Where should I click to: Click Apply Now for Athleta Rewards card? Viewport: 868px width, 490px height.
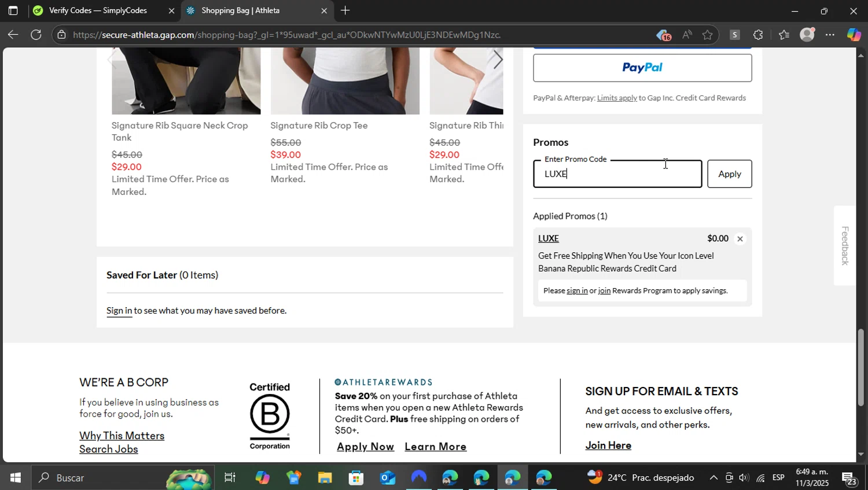click(365, 447)
